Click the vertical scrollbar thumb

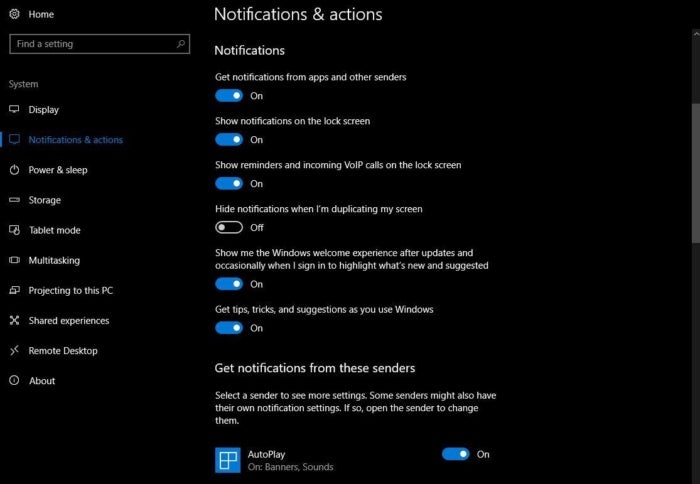(696, 173)
